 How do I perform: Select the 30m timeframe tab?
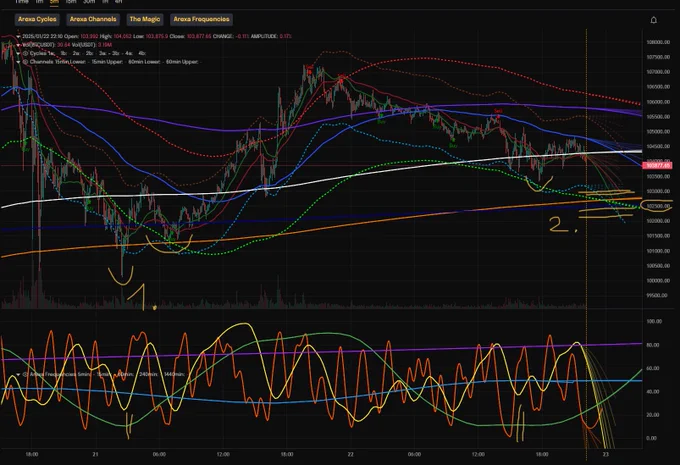coord(88,2)
